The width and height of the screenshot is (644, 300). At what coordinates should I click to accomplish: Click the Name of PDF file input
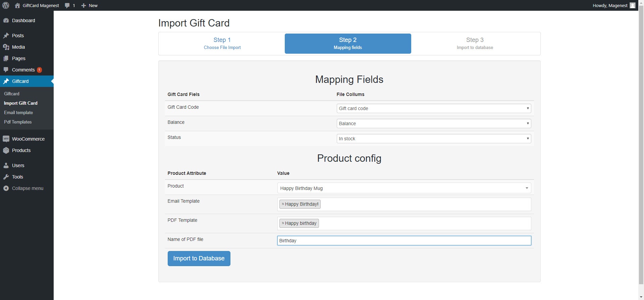click(404, 241)
